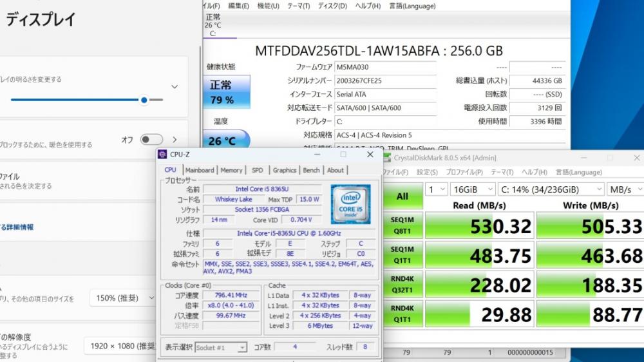Click the 530.32 SEQ1M Q8T1 read result
Screen dimensions: 644x362
[479, 225]
